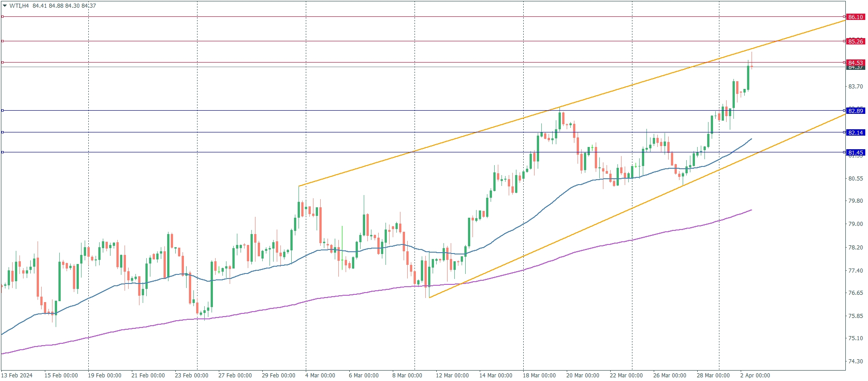Click the 23 Feb 00:00 time label
Viewport: 868px width, 381px height.
[192, 375]
